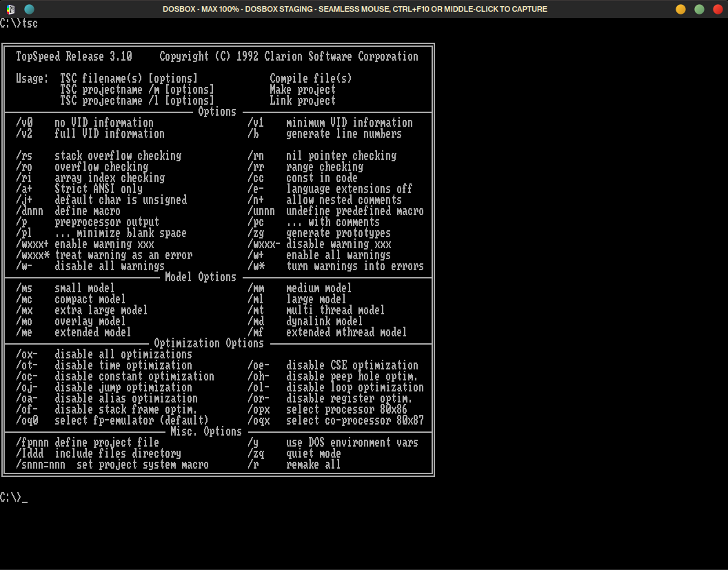The image size is (728, 570).
Task: Click the blinking C:\> prompt at bottom
Action: (x=14, y=498)
